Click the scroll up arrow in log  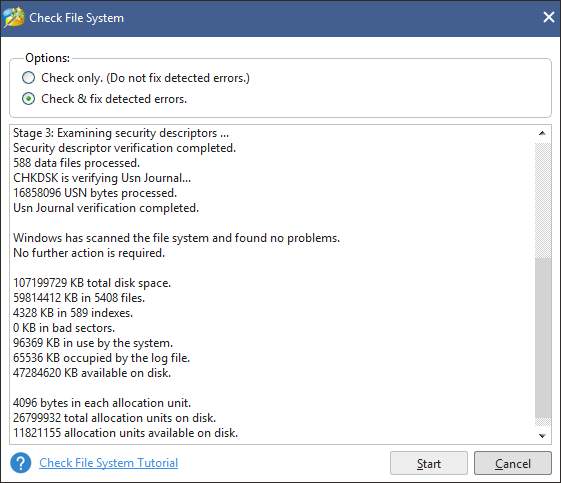point(542,133)
